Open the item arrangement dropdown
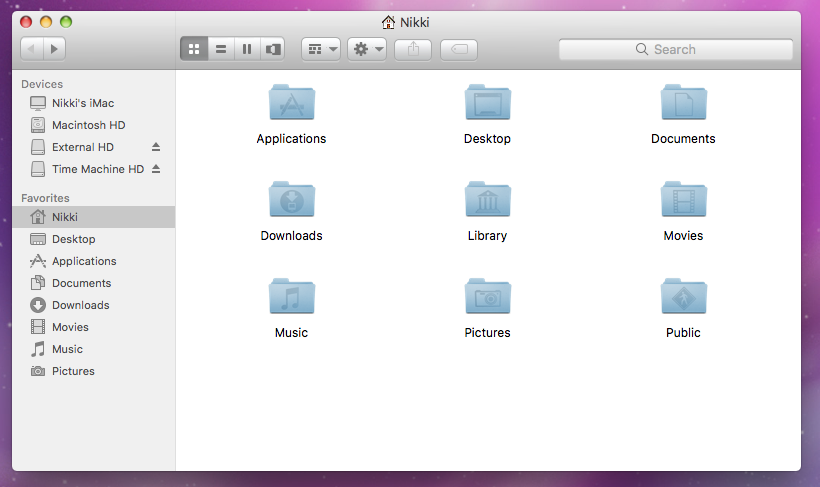820x487 pixels. point(321,49)
